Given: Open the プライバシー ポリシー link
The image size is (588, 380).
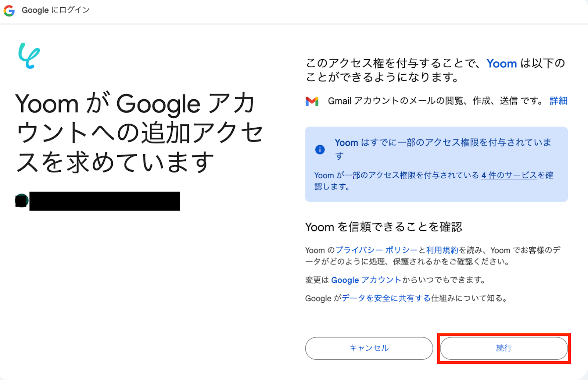Looking at the screenshot, I should [377, 250].
